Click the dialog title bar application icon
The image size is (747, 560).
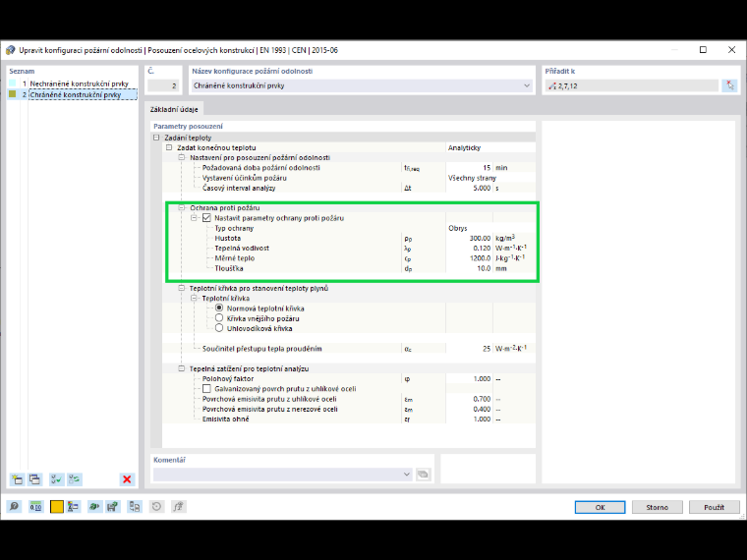point(11,50)
